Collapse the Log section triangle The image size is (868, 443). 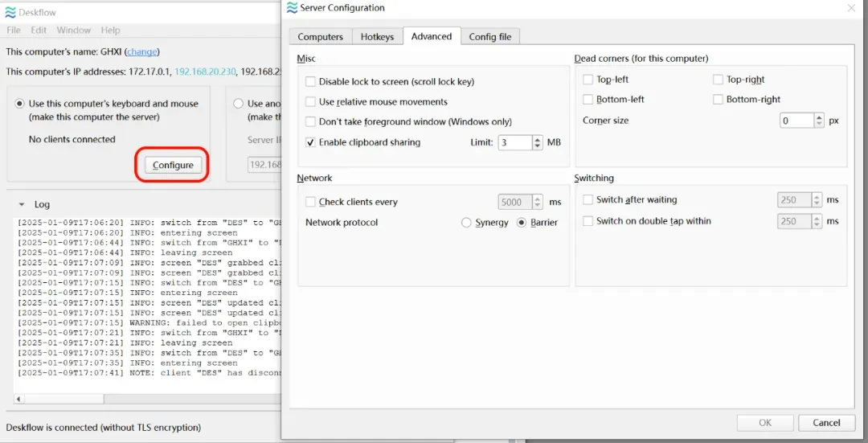point(22,204)
